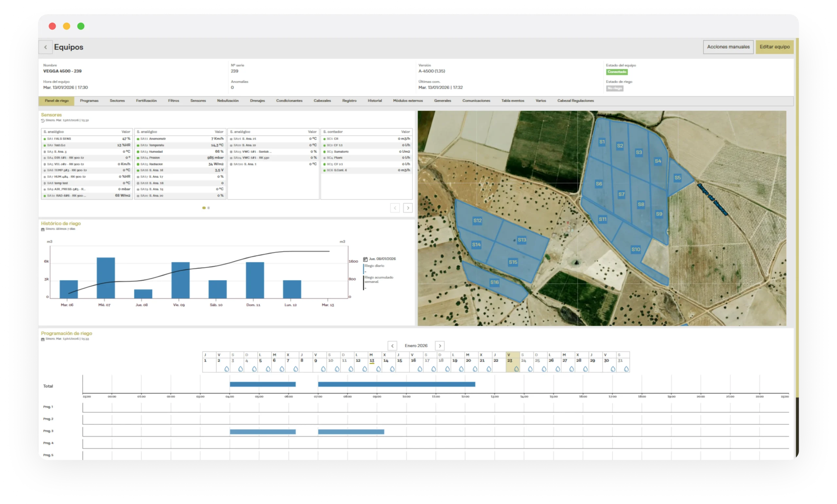Click calendar icon under Histórico de riego
The height and width of the screenshot is (504, 837).
point(43,229)
